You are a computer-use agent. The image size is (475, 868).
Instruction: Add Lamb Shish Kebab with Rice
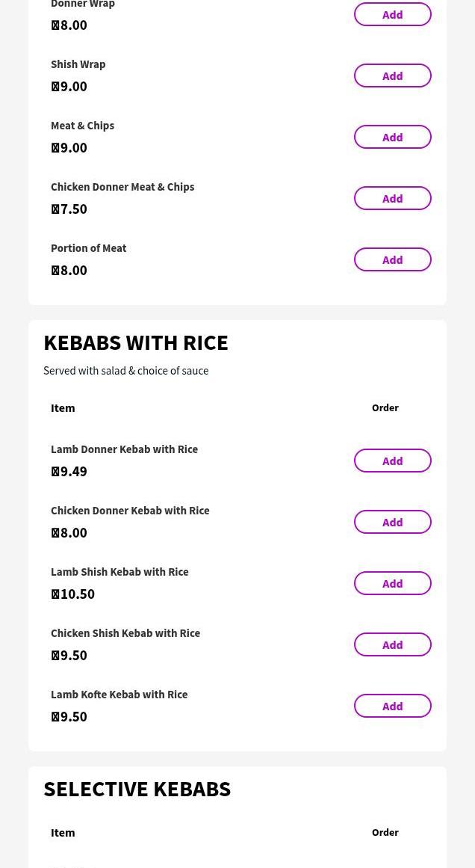coord(392,583)
